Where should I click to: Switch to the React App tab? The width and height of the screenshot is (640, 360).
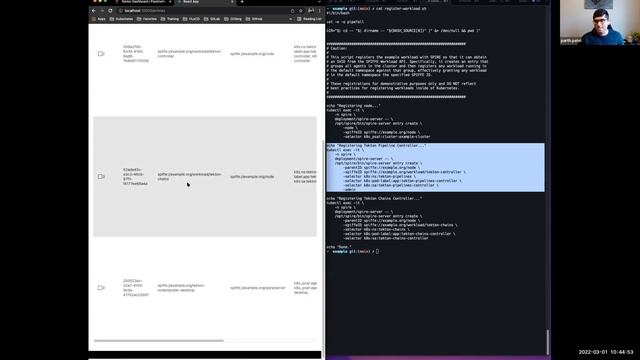tap(203, 2)
